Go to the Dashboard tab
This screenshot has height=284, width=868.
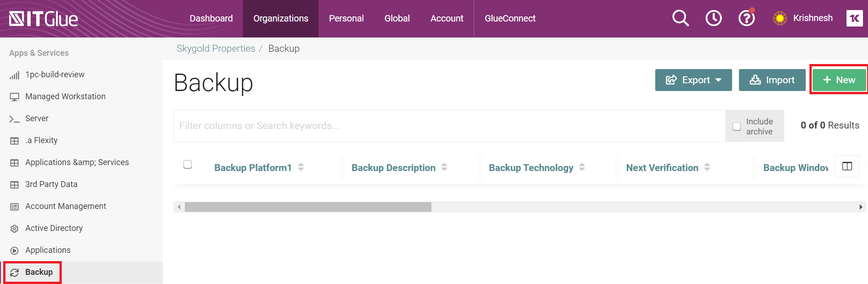click(211, 18)
